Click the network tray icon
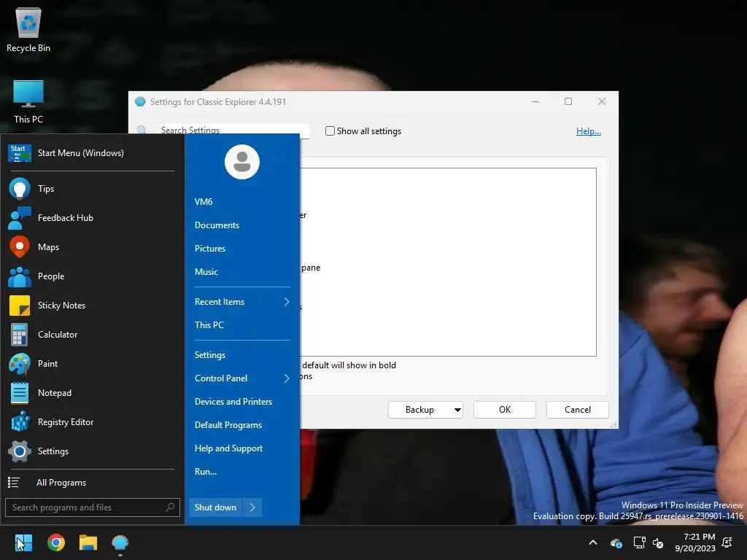 [x=639, y=542]
